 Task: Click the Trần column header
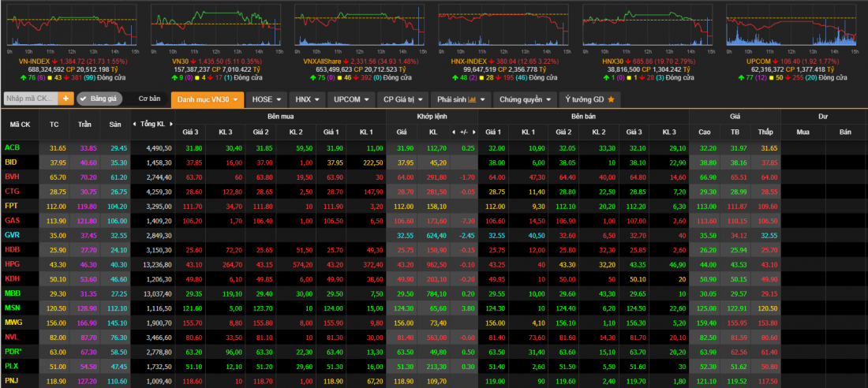coord(84,125)
